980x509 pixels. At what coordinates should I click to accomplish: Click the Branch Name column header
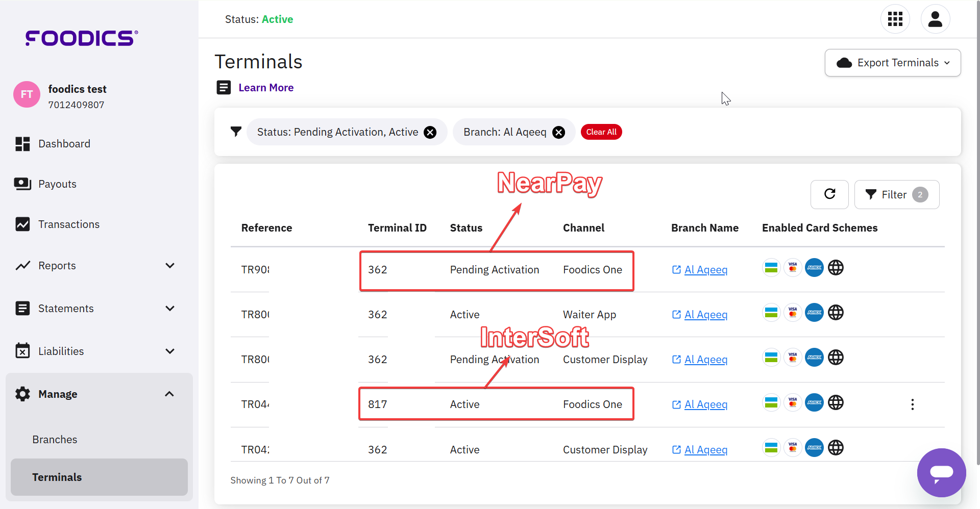pyautogui.click(x=705, y=228)
